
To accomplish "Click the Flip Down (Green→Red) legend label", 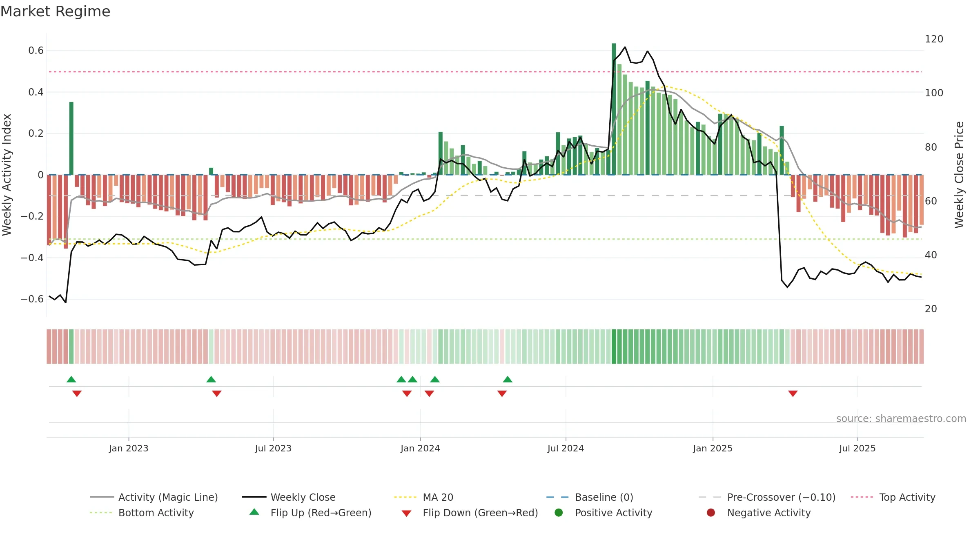I will pos(480,513).
